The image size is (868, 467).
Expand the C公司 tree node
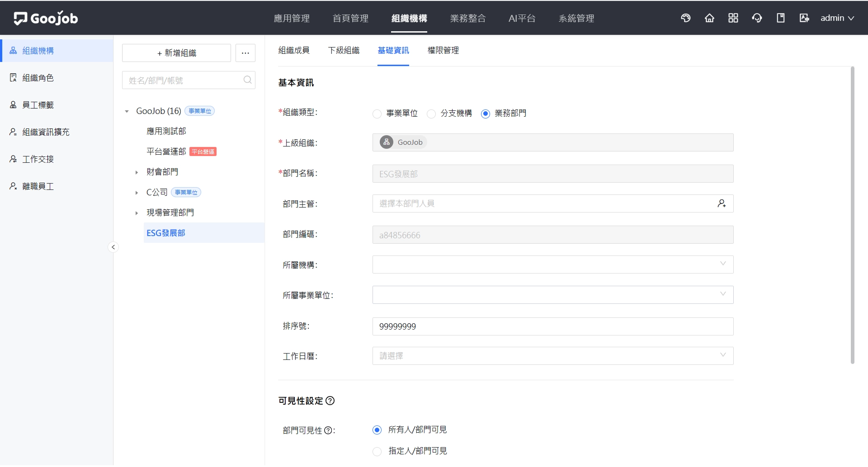(x=137, y=193)
